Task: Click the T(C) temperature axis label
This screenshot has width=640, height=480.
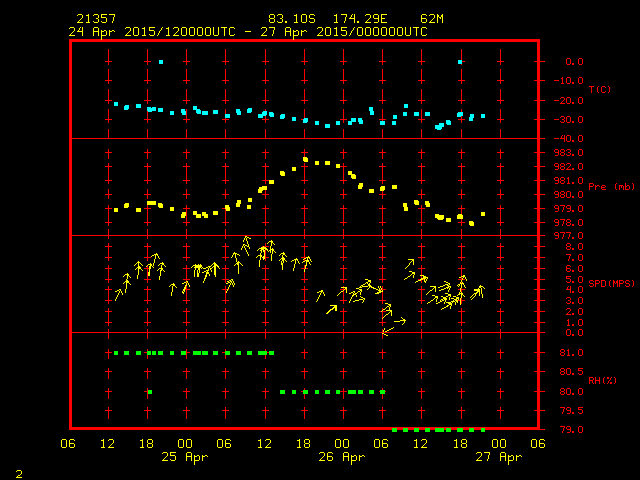Action: (x=600, y=89)
